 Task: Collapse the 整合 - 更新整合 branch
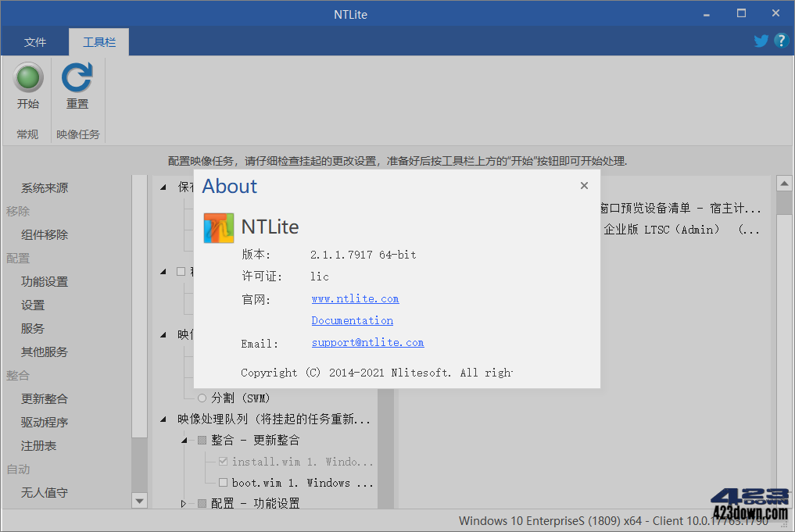click(x=184, y=439)
